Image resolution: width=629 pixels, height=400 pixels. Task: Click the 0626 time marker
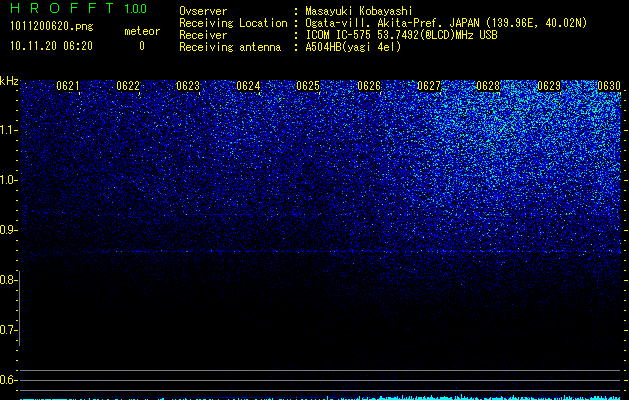coord(369,86)
